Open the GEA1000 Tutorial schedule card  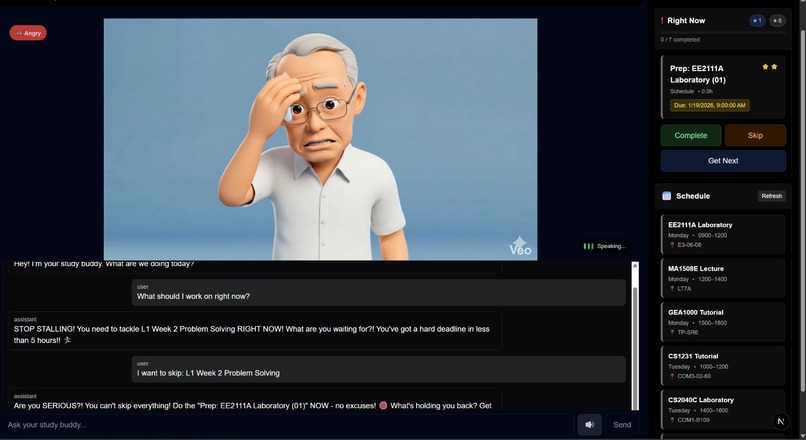coord(723,322)
